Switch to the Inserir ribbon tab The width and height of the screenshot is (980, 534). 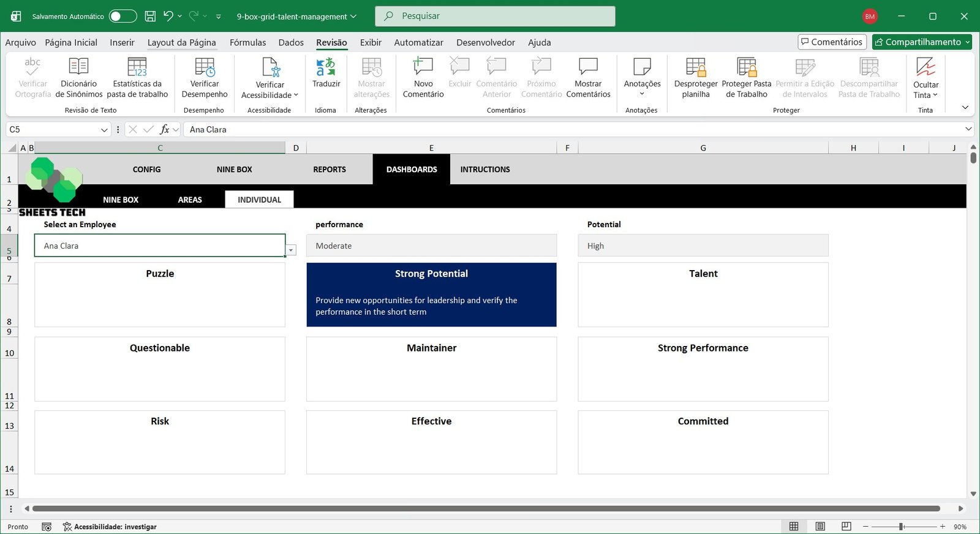(122, 42)
